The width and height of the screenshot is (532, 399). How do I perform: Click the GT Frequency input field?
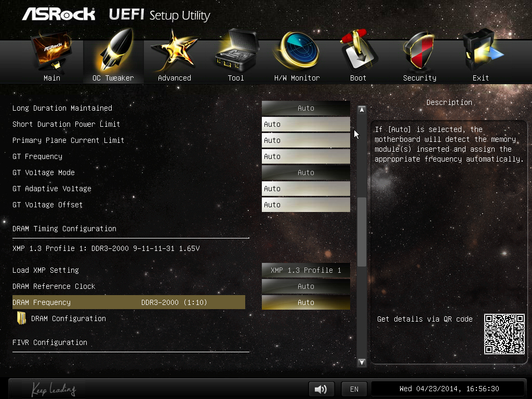coord(305,156)
